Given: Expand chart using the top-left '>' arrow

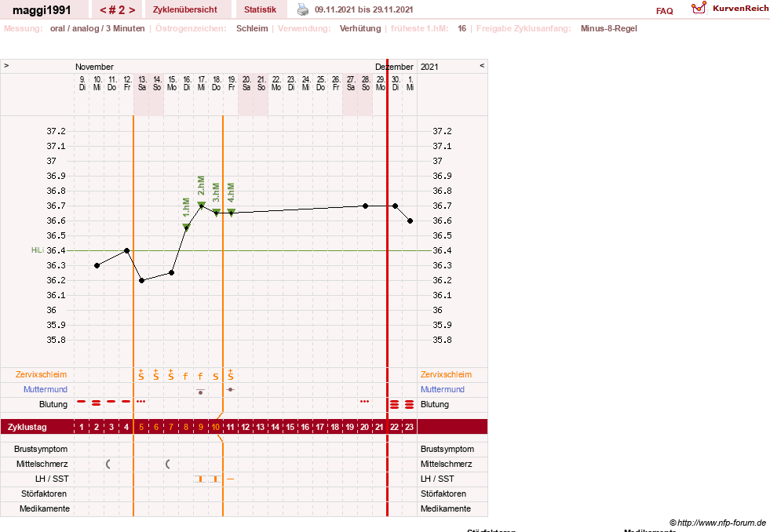Looking at the screenshot, I should [6, 65].
